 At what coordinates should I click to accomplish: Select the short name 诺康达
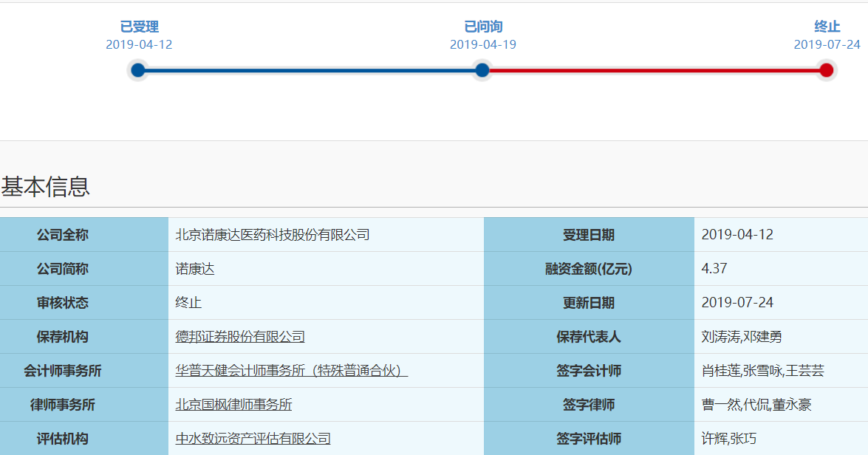[x=195, y=269]
